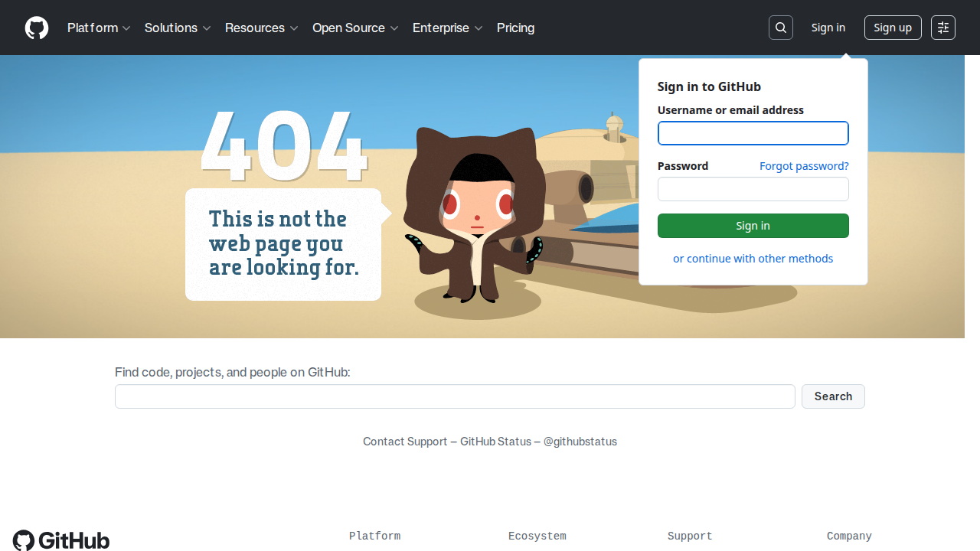Viewport: 980px width, 551px height.
Task: Open the @githubstatus link
Action: click(580, 442)
